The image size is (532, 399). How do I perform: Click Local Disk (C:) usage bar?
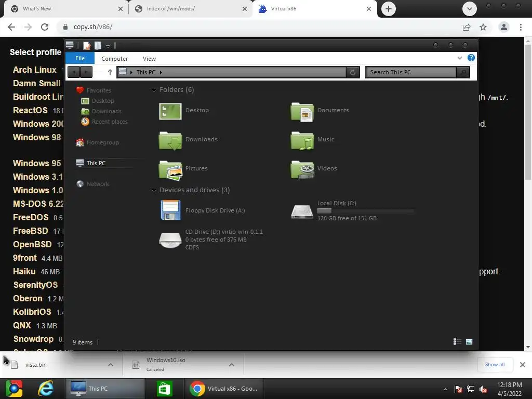(x=365, y=211)
